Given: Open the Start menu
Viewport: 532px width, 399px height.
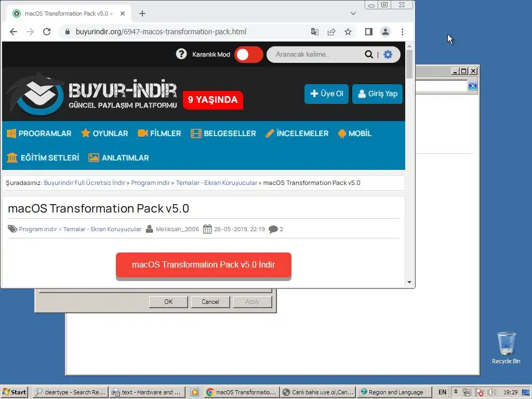Looking at the screenshot, I should point(15,392).
